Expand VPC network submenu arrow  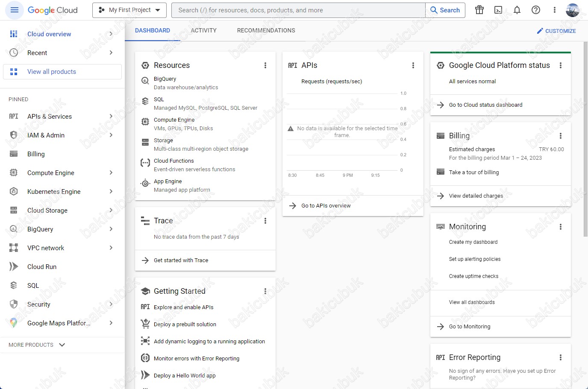tap(111, 248)
